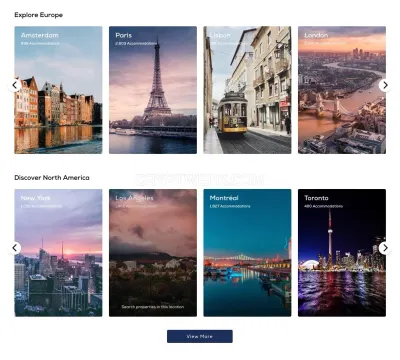400x360 pixels.
Task: Click the Toronto title text
Action: click(x=316, y=198)
